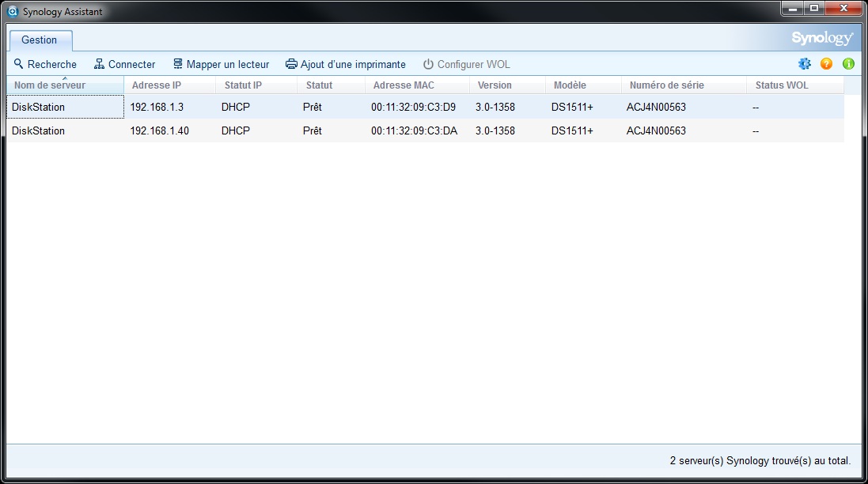Minimize the Synology Assistant window

793,8
